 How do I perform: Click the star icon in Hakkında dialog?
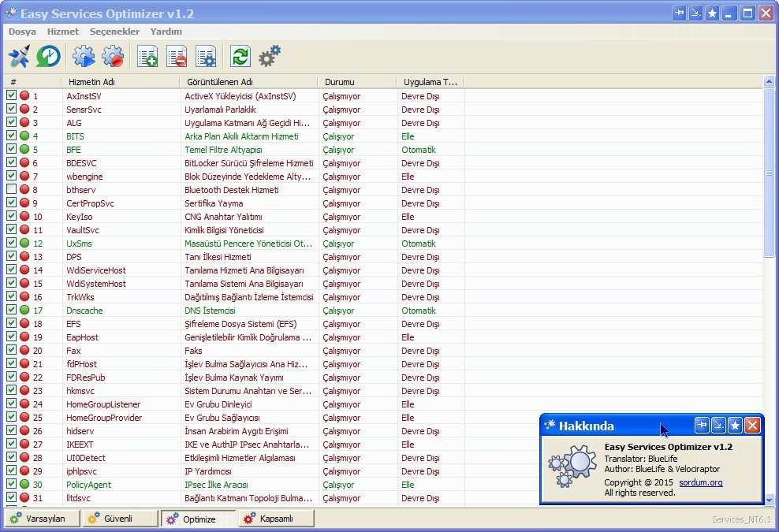[735, 425]
